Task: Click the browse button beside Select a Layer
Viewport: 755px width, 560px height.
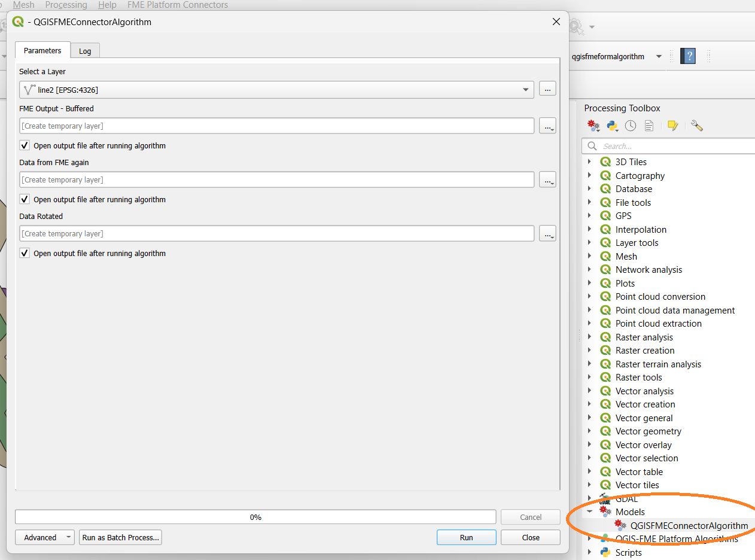Action: (x=547, y=89)
